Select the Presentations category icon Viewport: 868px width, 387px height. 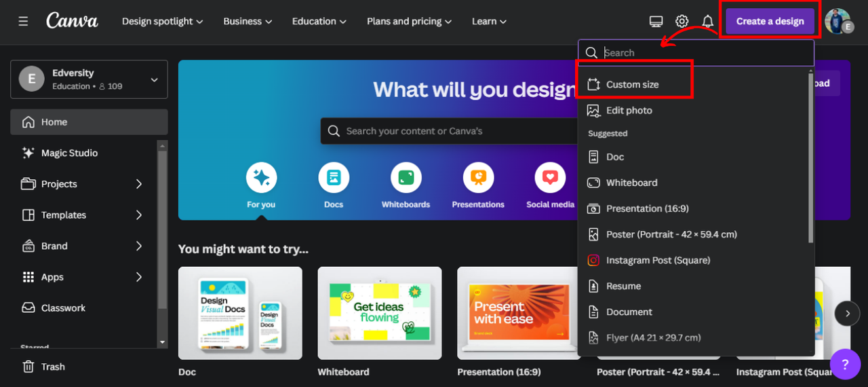pos(478,178)
